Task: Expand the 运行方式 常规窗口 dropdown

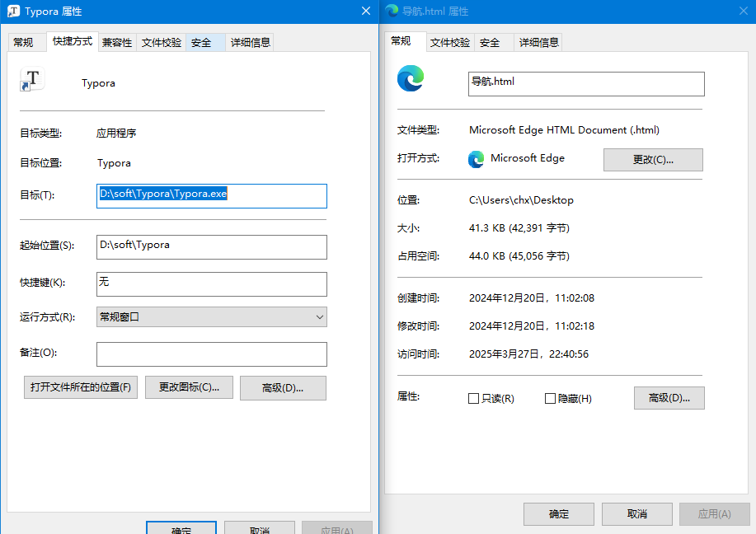Action: click(x=212, y=317)
